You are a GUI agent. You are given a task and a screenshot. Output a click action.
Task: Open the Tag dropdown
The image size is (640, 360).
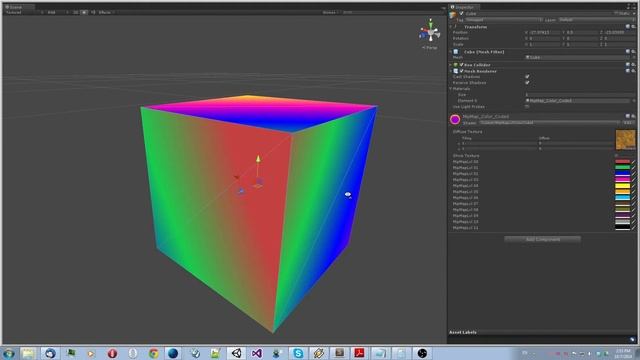(x=504, y=20)
